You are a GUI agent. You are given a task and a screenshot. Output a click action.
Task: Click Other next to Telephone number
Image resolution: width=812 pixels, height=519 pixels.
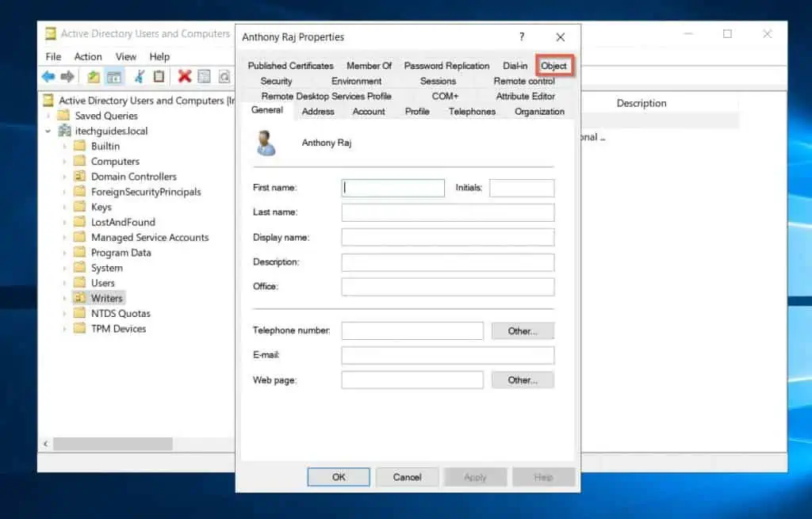click(x=523, y=330)
